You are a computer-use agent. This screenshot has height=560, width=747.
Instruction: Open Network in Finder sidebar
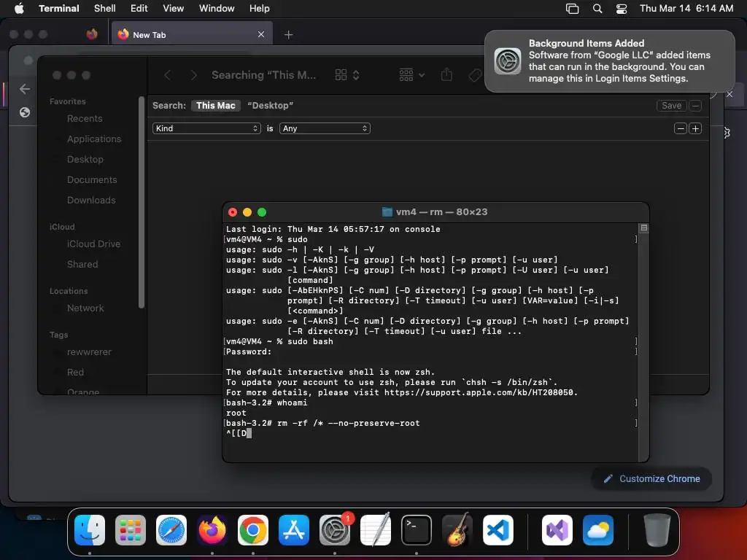click(85, 308)
